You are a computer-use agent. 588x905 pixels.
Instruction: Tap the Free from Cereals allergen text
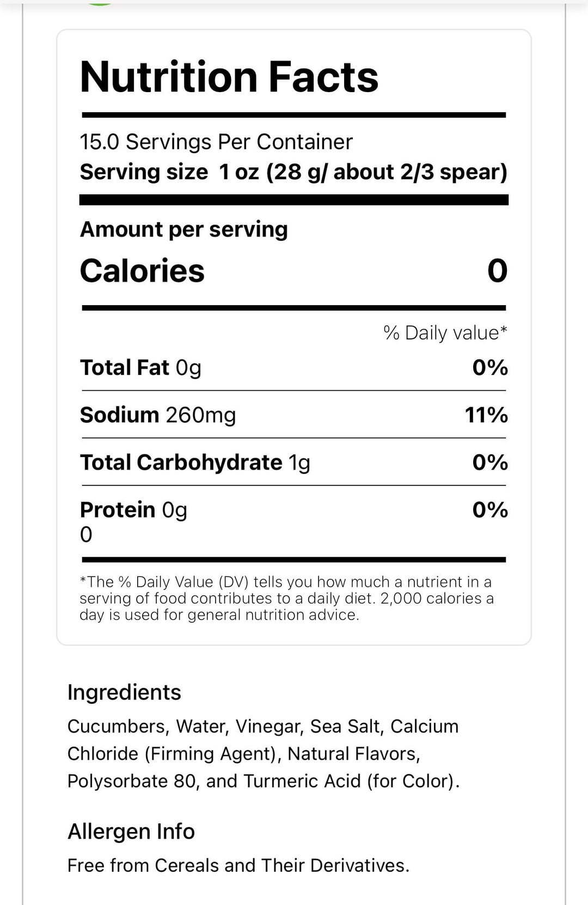(x=238, y=865)
